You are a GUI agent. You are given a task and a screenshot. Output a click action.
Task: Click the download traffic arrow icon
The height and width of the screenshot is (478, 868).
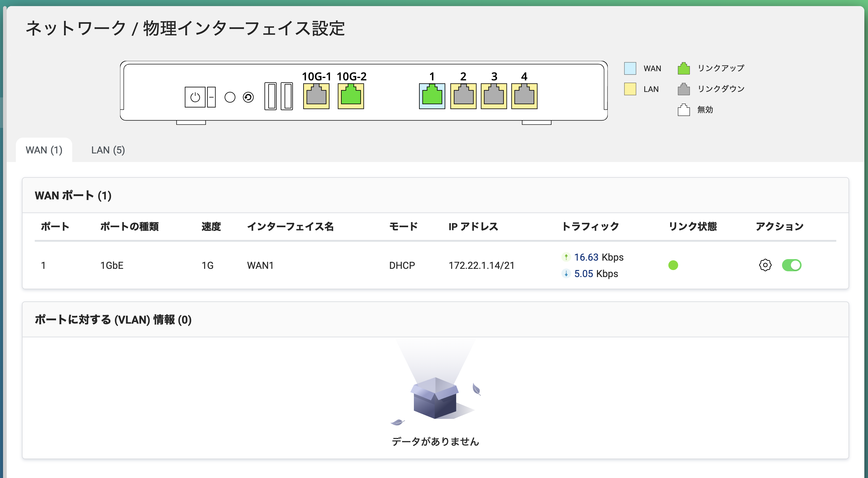click(x=566, y=274)
